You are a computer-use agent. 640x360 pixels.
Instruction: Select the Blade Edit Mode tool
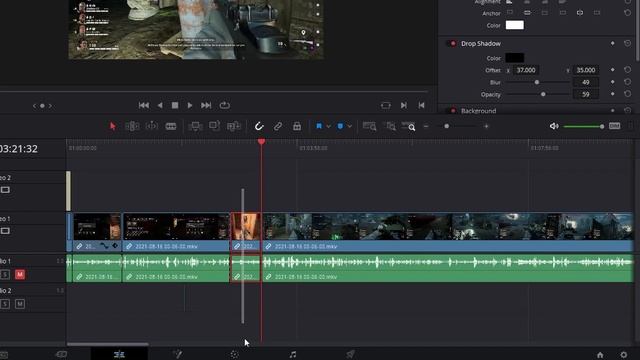click(171, 126)
